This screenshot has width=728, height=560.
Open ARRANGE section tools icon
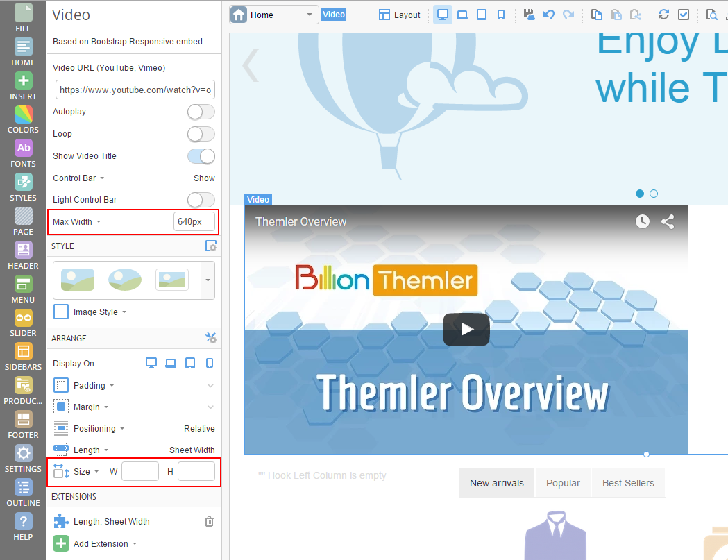pos(211,338)
